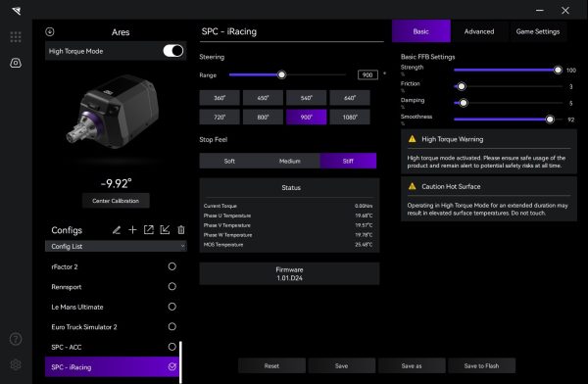Click the steering Range slider handle
This screenshot has width=588, height=384.
281,74
